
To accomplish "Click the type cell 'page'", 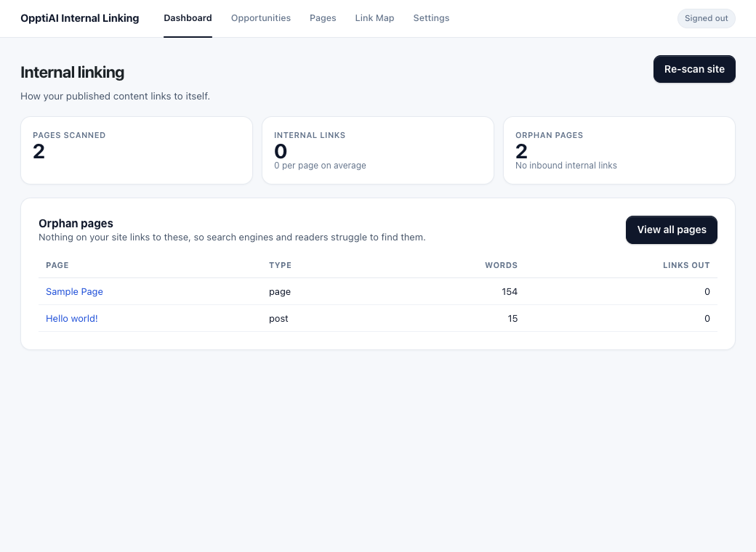I will 280,292.
